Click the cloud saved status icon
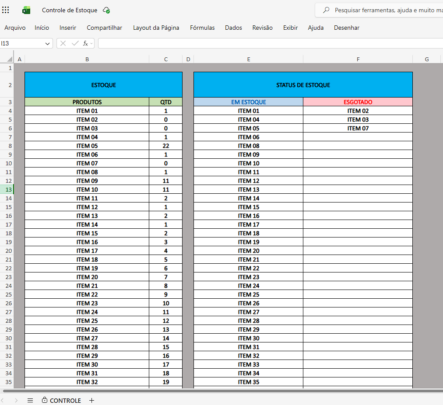This screenshot has height=405, width=443. click(x=106, y=10)
